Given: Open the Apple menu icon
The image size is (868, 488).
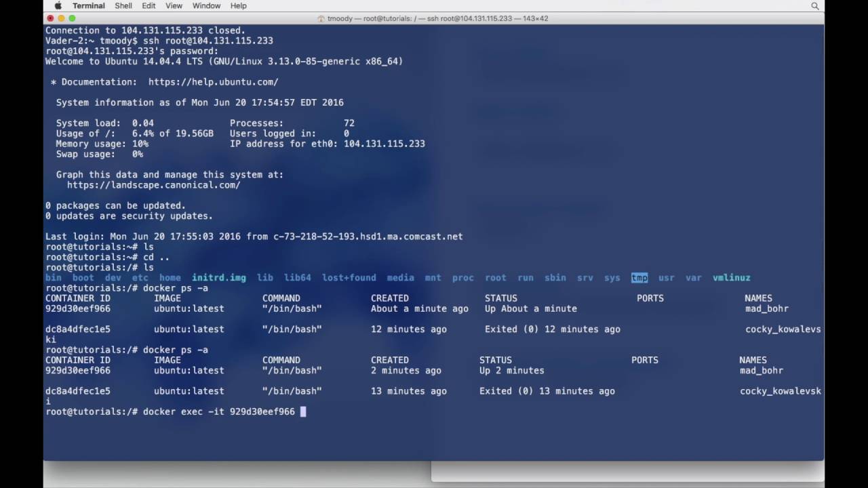Looking at the screenshot, I should pyautogui.click(x=58, y=5).
